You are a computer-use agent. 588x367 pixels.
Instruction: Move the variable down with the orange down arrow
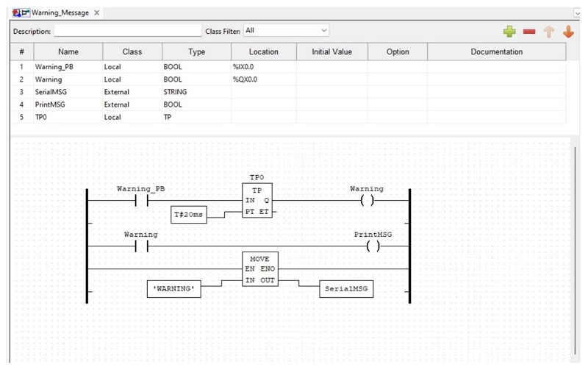click(x=568, y=32)
